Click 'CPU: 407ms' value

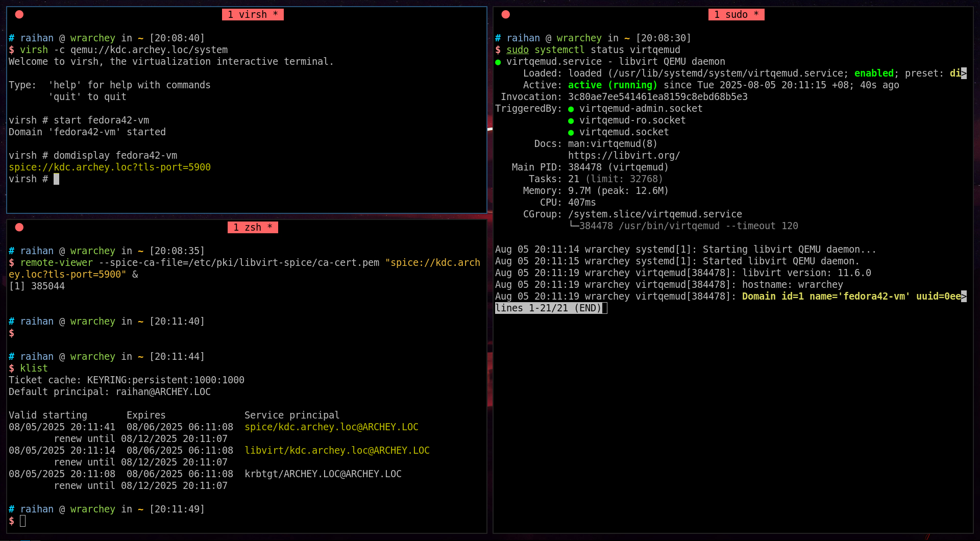[582, 203]
